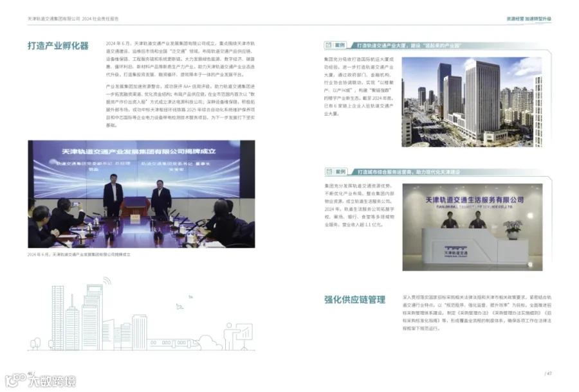Screen dimensions: 579x392
Task: Click the heading 打造产业孵化器
Action: click(58, 46)
